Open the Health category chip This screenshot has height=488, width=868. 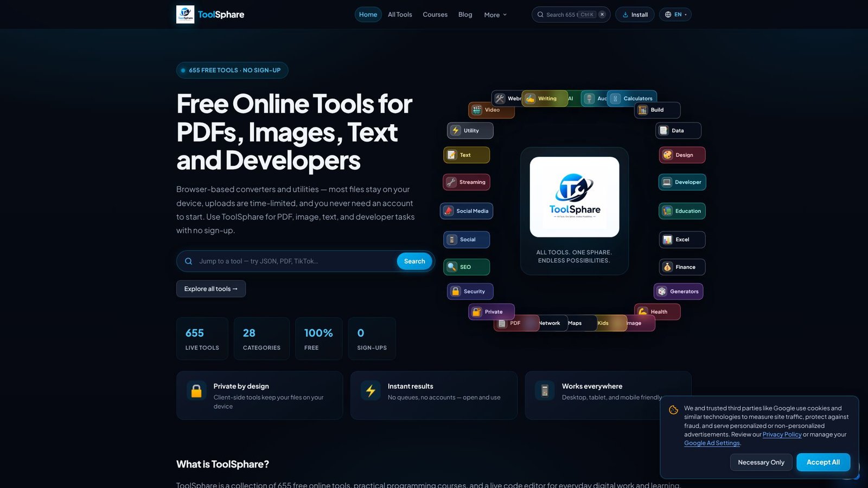point(658,312)
